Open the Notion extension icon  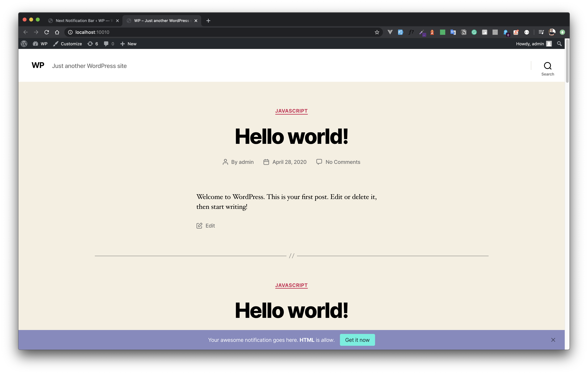pos(463,32)
